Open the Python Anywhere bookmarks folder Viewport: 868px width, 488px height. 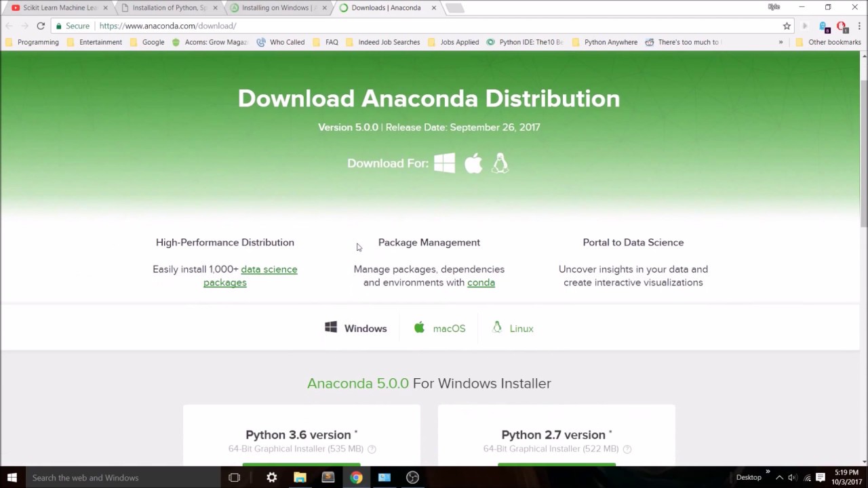coord(604,42)
